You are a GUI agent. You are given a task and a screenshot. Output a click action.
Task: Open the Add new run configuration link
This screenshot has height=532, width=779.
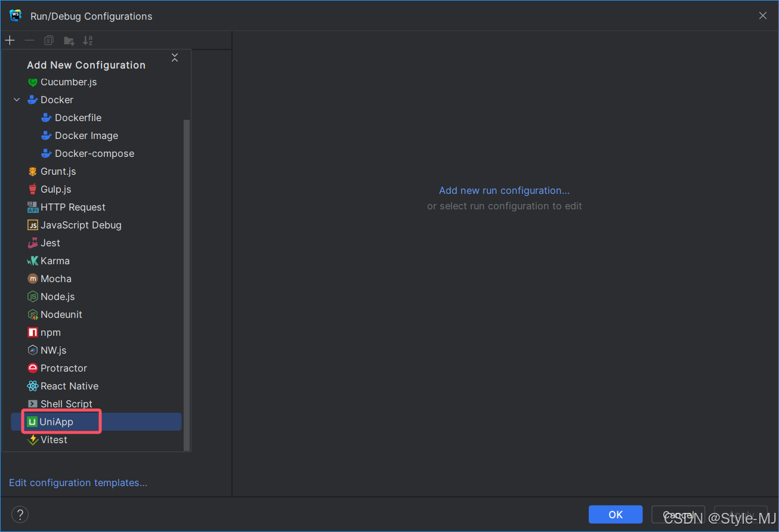click(x=504, y=190)
